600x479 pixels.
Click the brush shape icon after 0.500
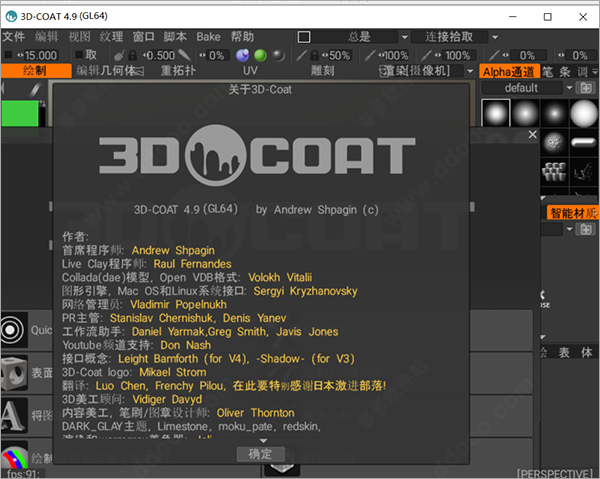[185, 55]
